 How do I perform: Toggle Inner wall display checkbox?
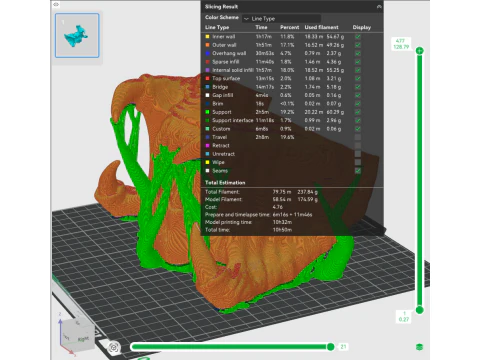coord(358,37)
